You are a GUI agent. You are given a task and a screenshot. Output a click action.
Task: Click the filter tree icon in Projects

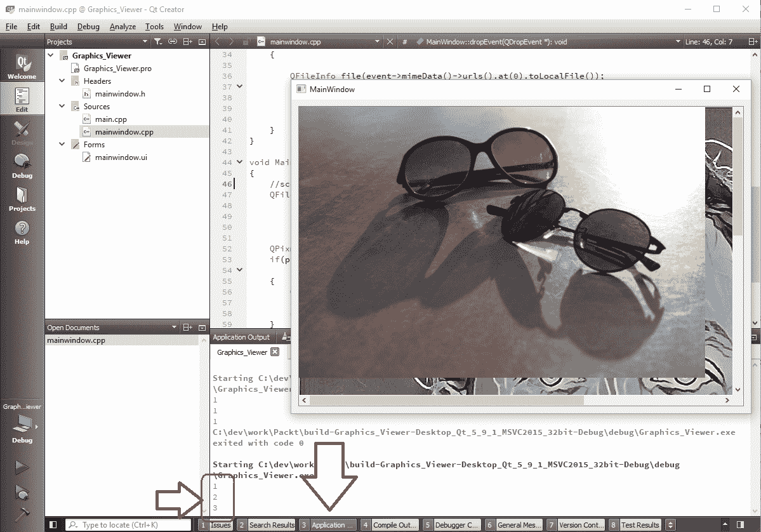pyautogui.click(x=158, y=42)
